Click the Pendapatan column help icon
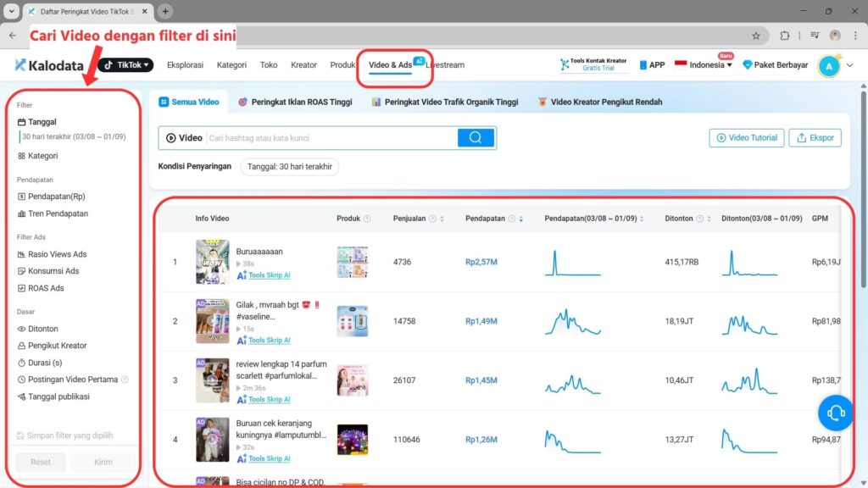The image size is (868, 488). [511, 219]
